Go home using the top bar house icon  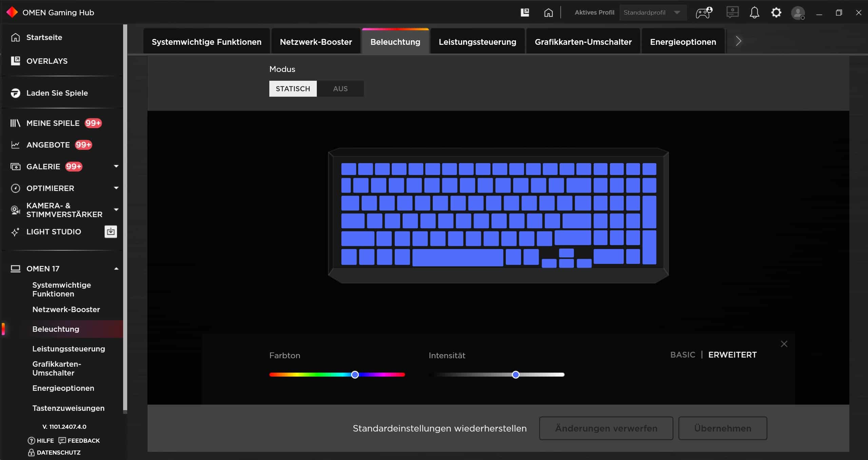(548, 13)
